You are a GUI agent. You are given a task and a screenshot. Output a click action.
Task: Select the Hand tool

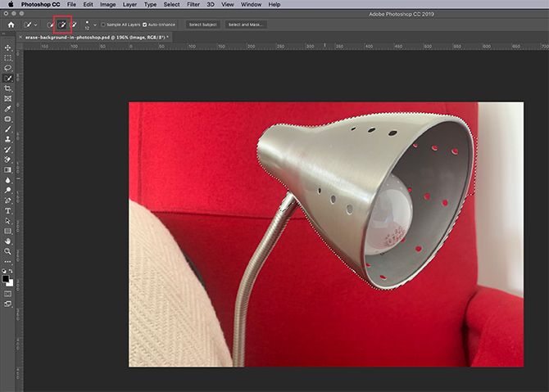7,241
